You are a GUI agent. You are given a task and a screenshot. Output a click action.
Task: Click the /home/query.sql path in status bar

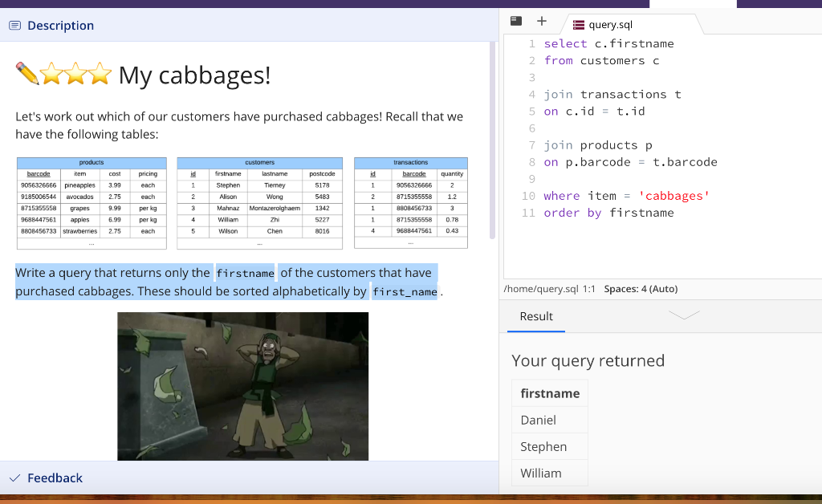coord(541,289)
